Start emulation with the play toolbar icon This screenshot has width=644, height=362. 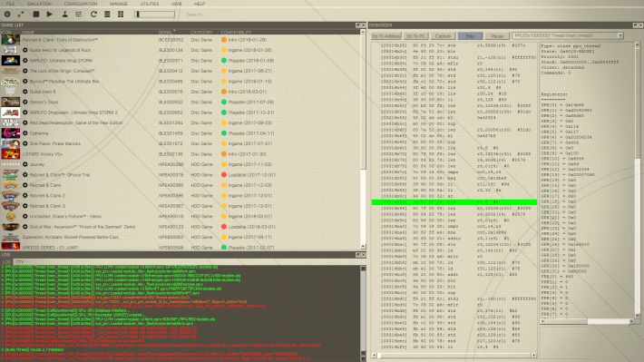point(50,14)
